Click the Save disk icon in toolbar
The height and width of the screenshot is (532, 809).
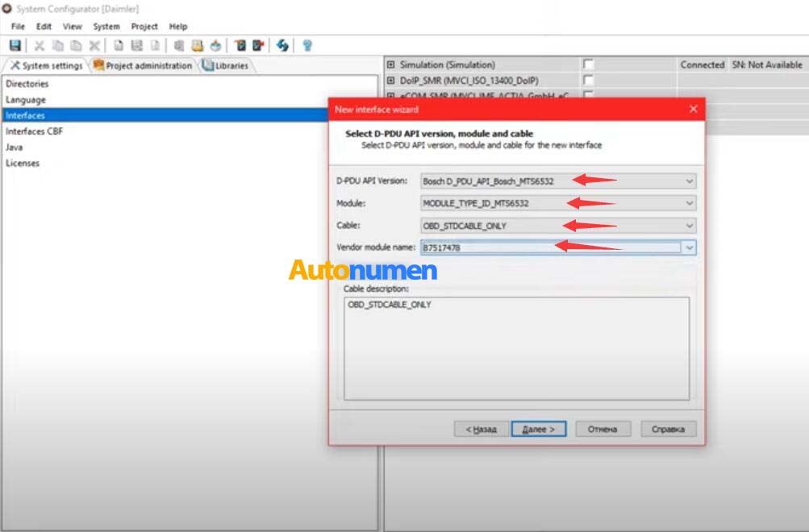(x=15, y=46)
